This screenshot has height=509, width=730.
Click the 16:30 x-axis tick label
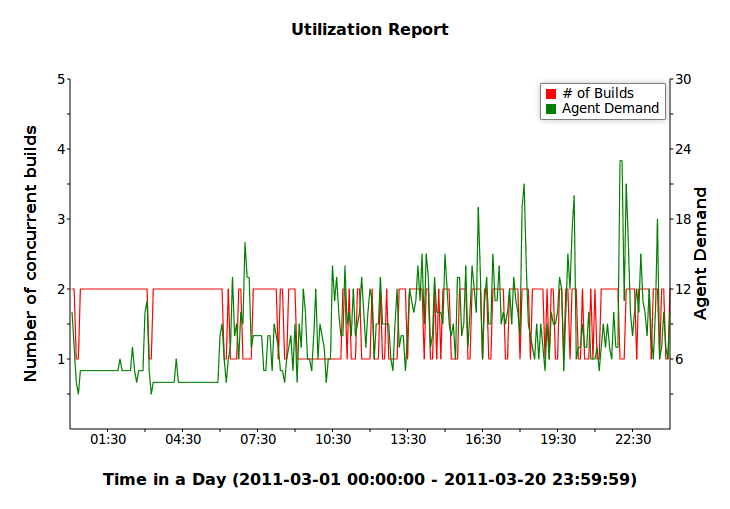click(483, 440)
